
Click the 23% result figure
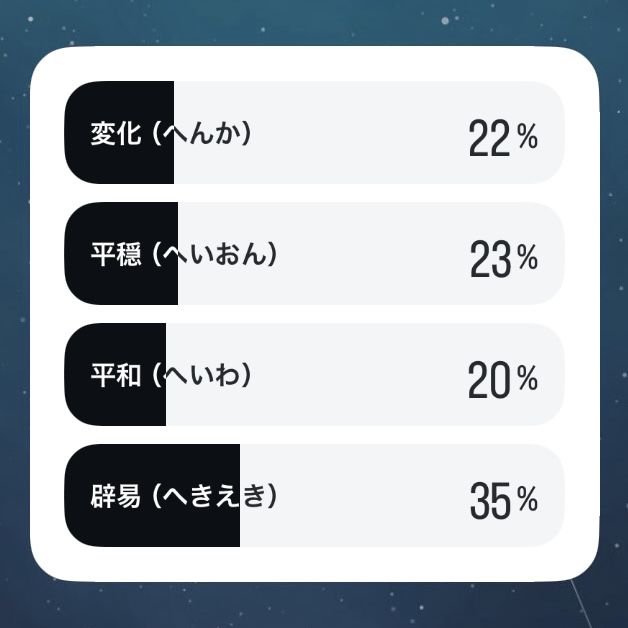click(x=504, y=259)
